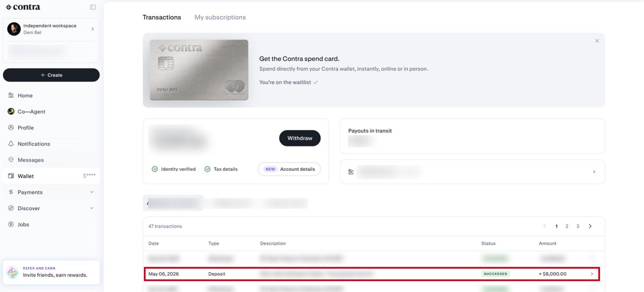644x292 pixels.
Task: Open Jobs from the sidebar
Action: pyautogui.click(x=52, y=224)
